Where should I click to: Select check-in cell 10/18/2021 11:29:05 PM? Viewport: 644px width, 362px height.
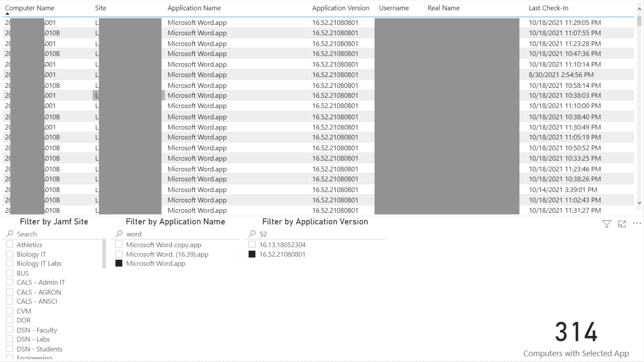(565, 23)
